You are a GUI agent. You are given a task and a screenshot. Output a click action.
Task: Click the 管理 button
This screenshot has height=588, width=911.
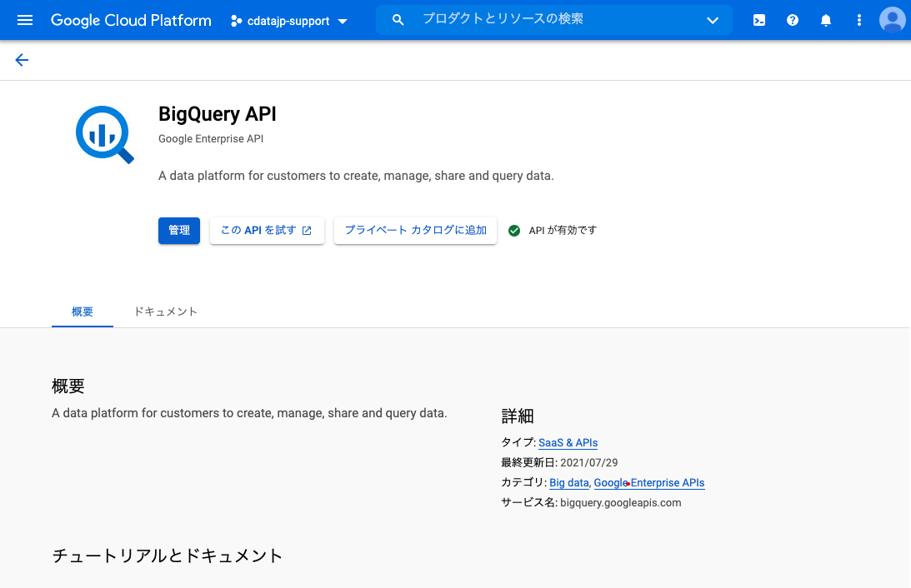point(179,231)
